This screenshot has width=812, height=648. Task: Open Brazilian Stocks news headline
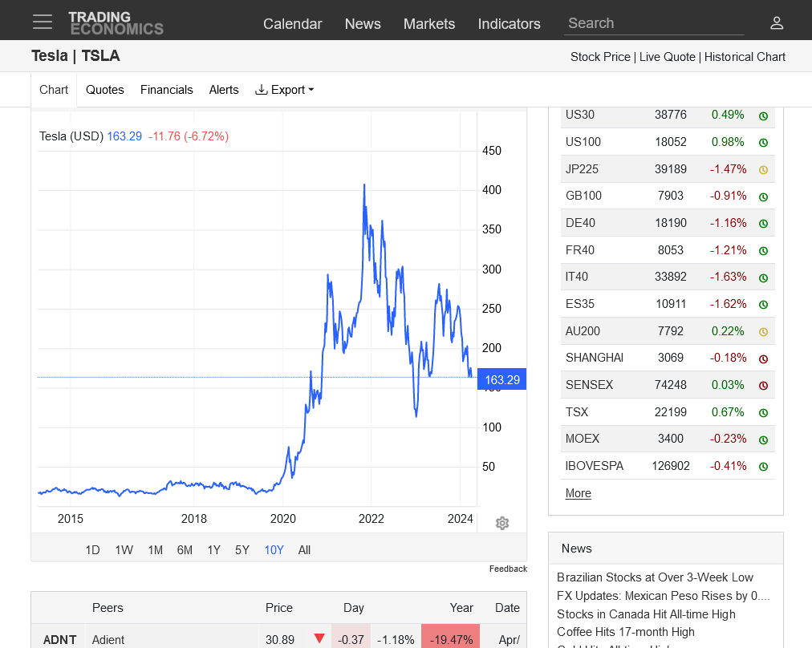(655, 577)
